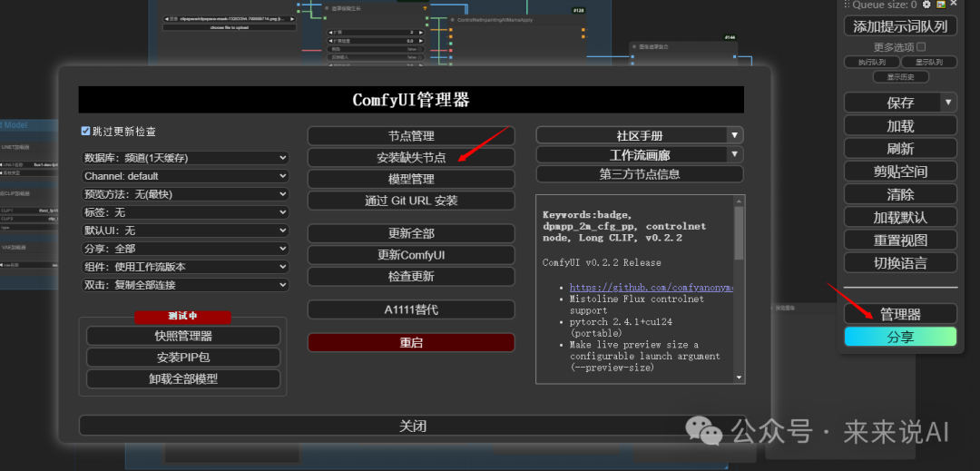Screen dimensions: 980x471
Task: Click 显示历史 button
Action: coord(901,77)
